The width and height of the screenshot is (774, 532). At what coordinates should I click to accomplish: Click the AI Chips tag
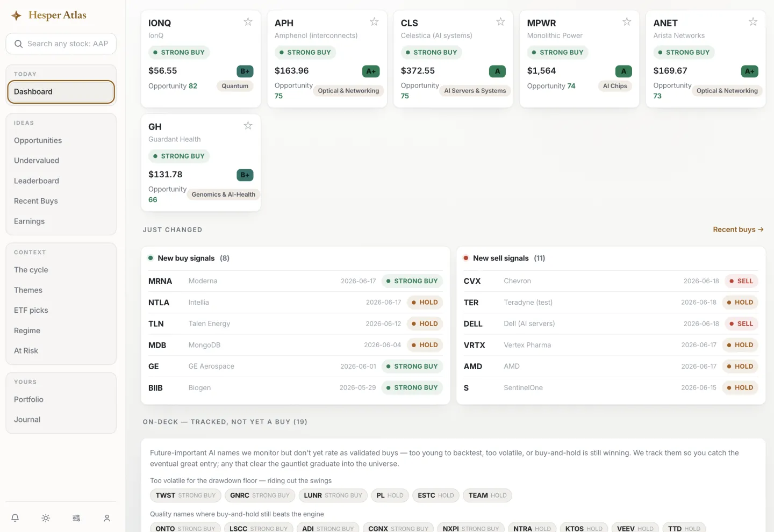tap(615, 86)
